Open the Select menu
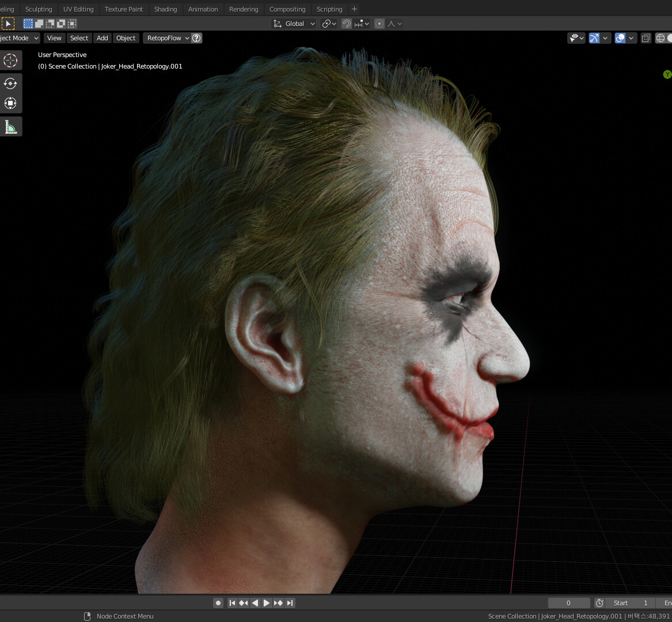The width and height of the screenshot is (672, 622). pyautogui.click(x=79, y=38)
